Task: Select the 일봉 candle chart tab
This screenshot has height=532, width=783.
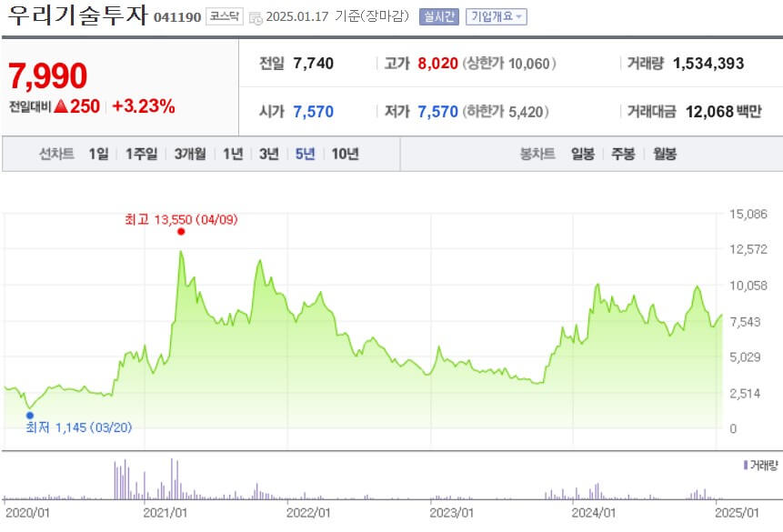Action: [584, 155]
